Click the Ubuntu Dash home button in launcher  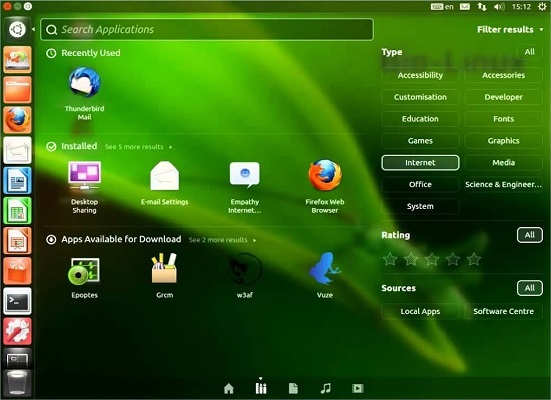pyautogui.click(x=17, y=30)
